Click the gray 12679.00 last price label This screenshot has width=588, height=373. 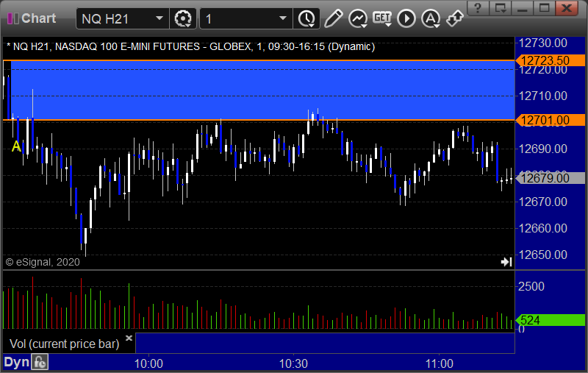(x=550, y=178)
